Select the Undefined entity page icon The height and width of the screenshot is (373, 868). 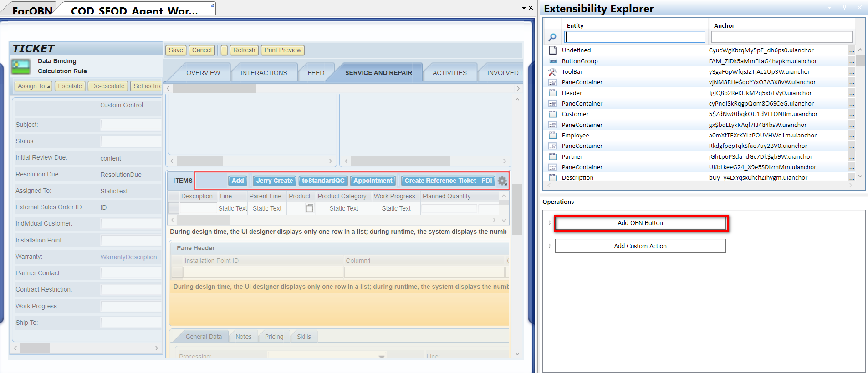(552, 50)
